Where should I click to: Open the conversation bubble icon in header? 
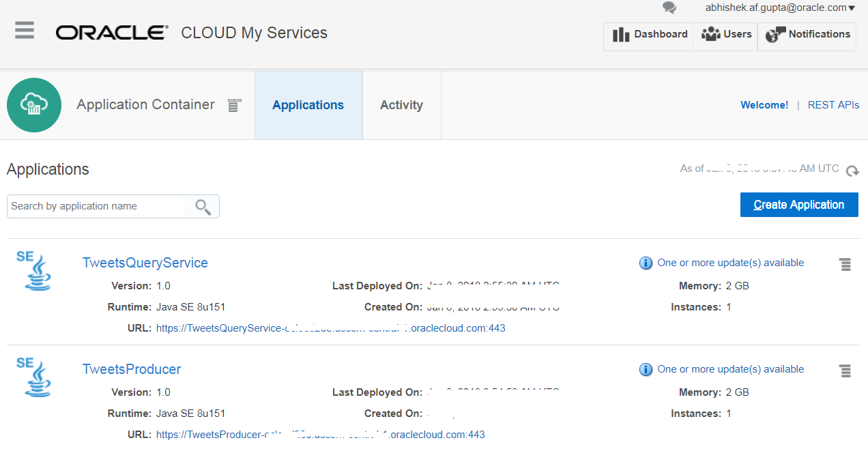pyautogui.click(x=669, y=9)
